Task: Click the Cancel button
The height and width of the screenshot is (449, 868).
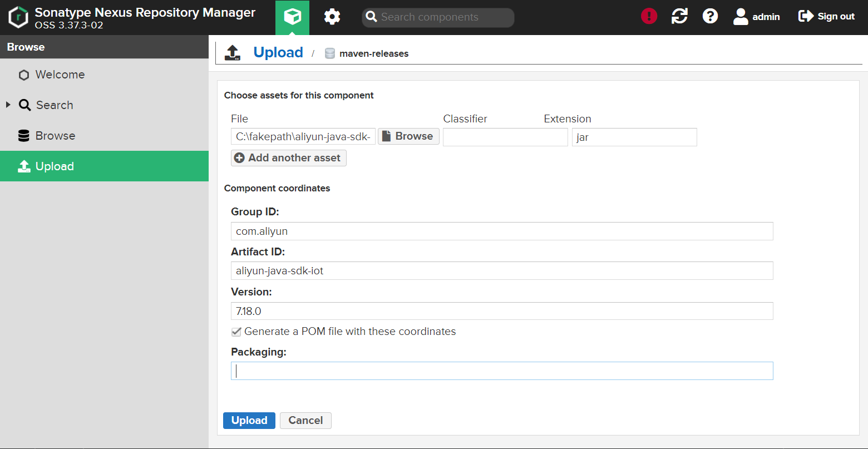Action: (305, 421)
